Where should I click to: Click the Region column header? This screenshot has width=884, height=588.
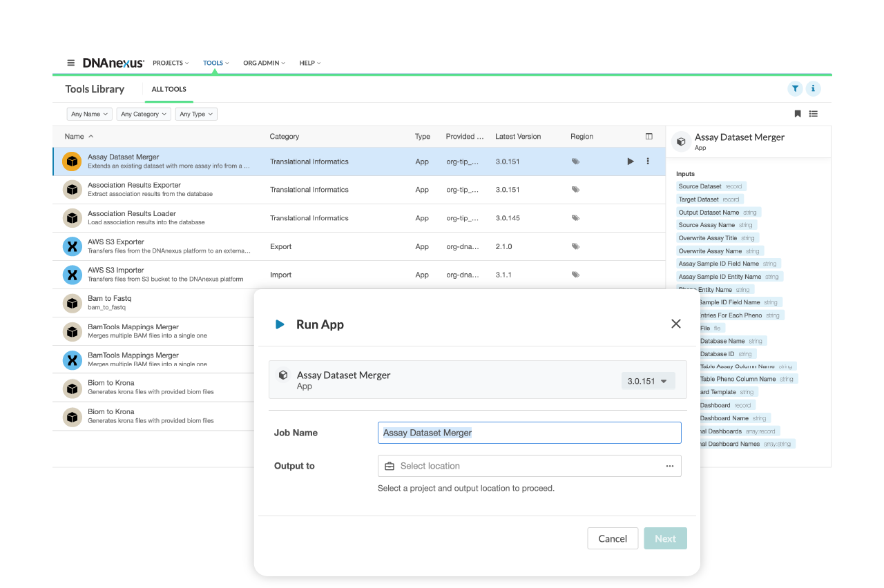pos(582,137)
